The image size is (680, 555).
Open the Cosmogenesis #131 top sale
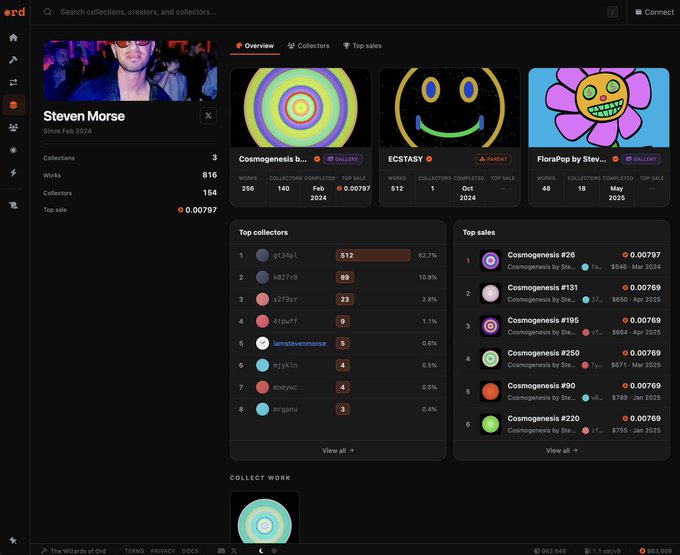[x=562, y=293]
